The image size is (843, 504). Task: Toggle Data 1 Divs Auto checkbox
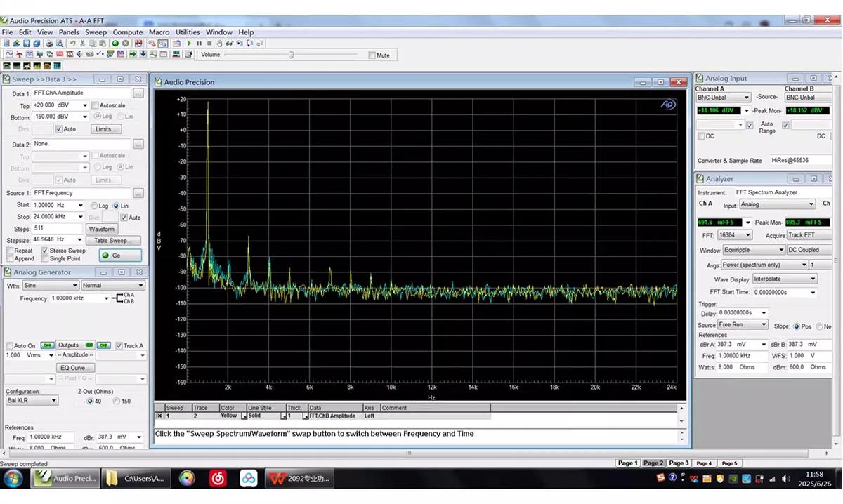[x=59, y=129]
